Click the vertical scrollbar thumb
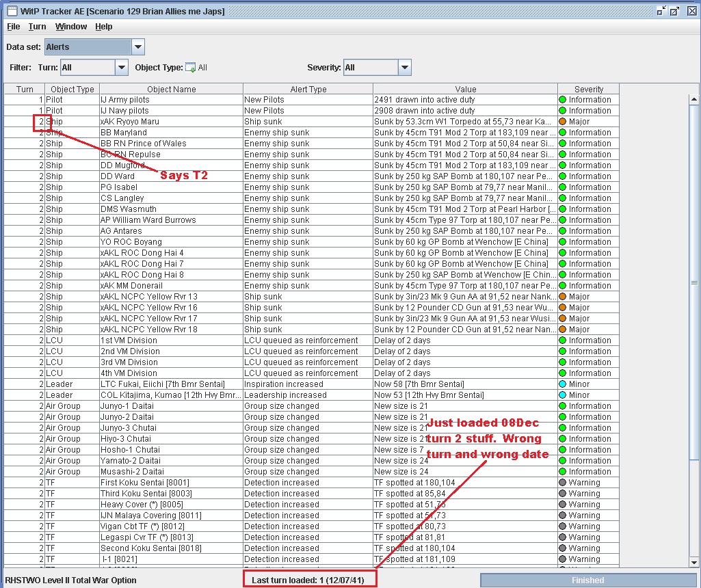Screen dimensions: 701x588 pyautogui.click(x=694, y=282)
